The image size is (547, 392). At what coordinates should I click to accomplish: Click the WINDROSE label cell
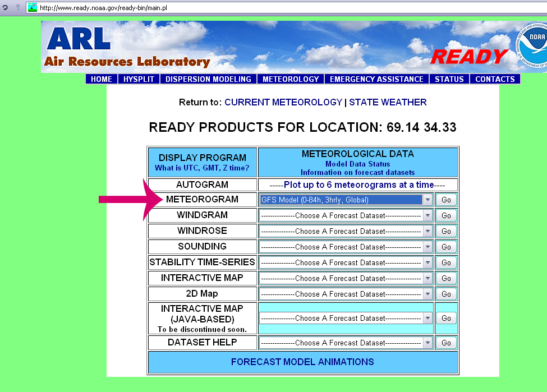click(203, 231)
